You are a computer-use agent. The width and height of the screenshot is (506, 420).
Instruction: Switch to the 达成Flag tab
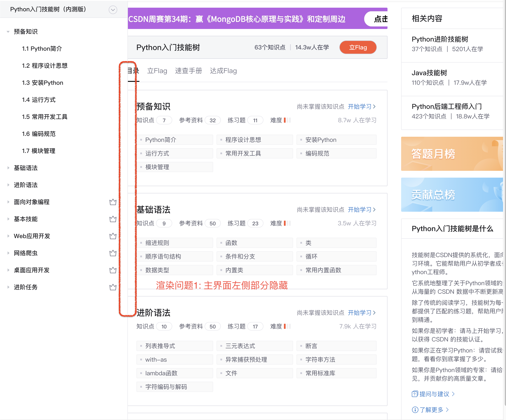[223, 71]
